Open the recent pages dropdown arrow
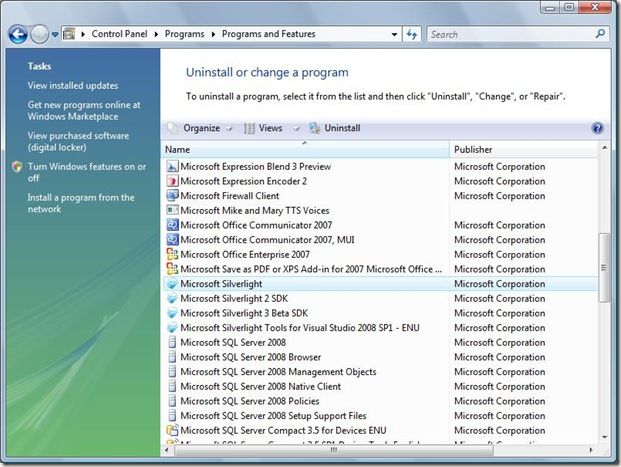621x467 pixels. [55, 34]
